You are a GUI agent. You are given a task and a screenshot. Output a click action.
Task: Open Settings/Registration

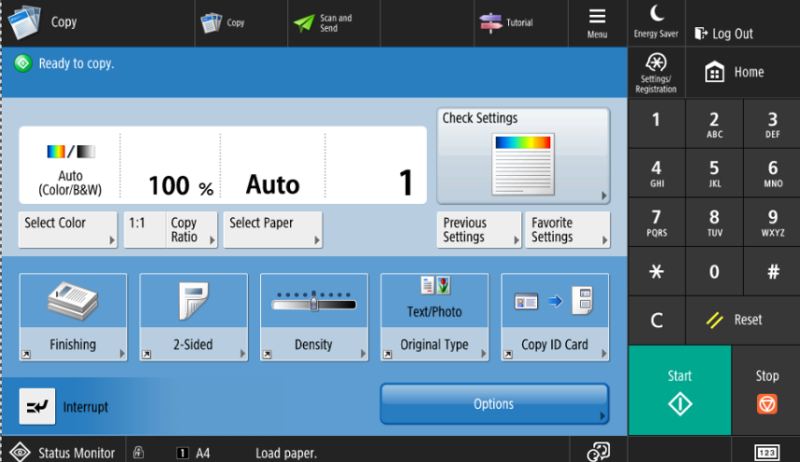tap(656, 73)
